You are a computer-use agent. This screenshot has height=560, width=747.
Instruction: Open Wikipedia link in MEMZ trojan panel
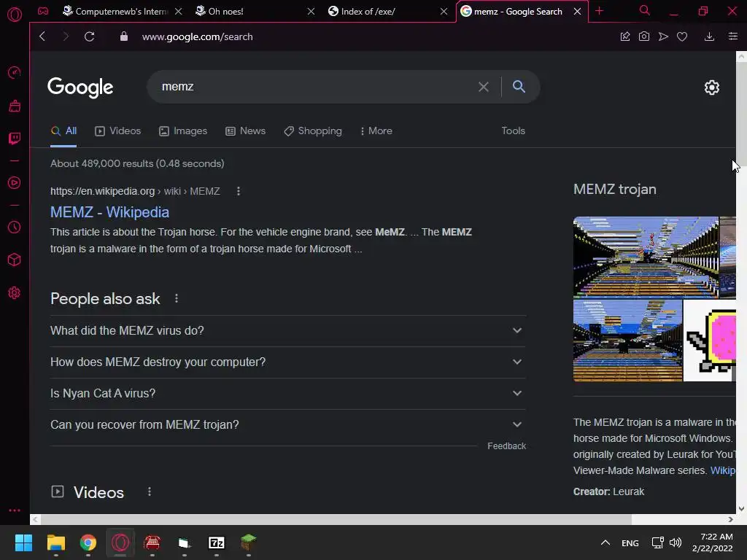(723, 470)
